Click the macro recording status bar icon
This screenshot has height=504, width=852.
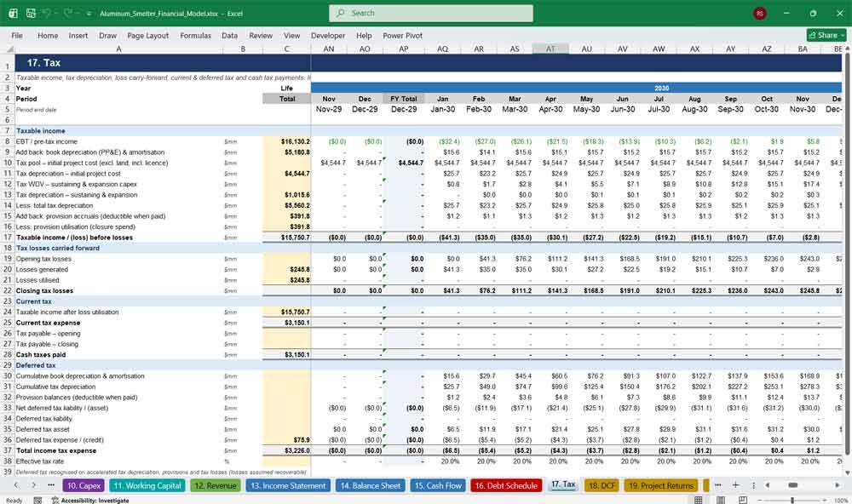pyautogui.click(x=37, y=501)
